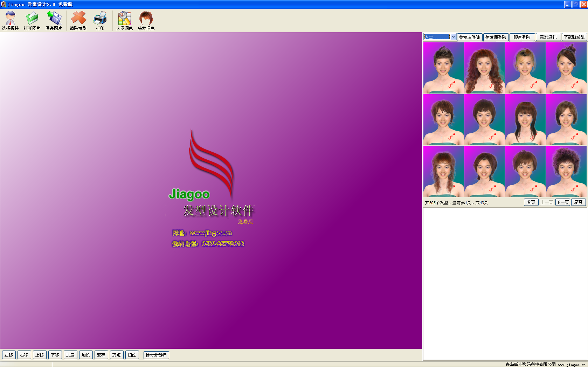Click the 美发师登陆 button
Image resolution: width=588 pixels, height=367 pixels.
pos(496,37)
